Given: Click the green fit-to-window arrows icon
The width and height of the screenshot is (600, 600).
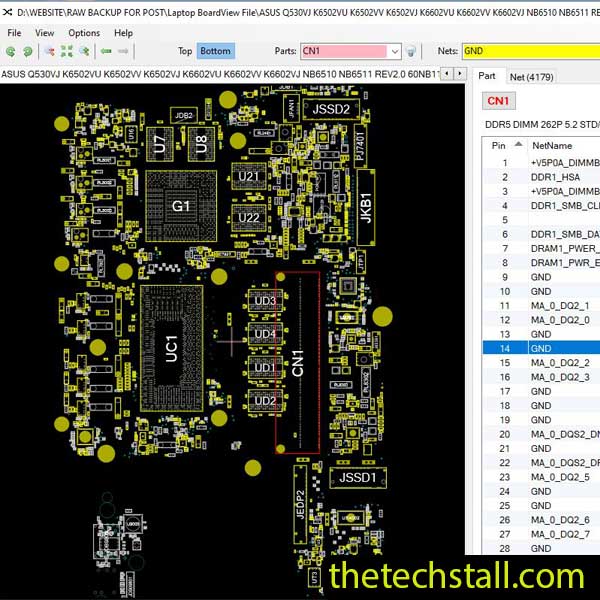Looking at the screenshot, I should [x=67, y=51].
